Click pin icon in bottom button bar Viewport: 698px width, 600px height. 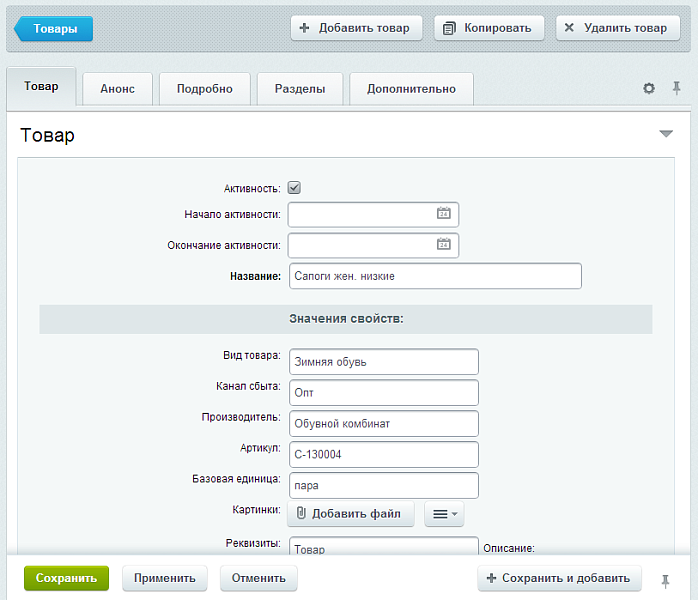[x=666, y=579]
